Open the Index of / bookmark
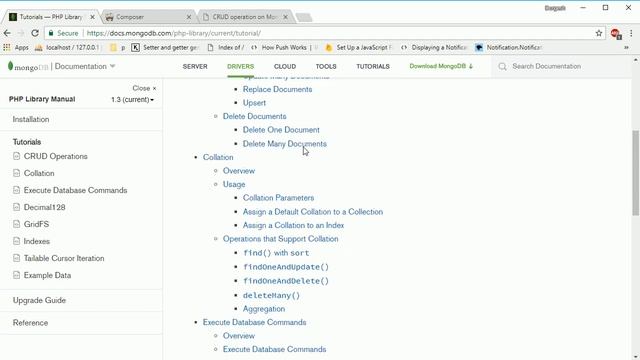Screen dimensions: 640x360 pos(226,47)
